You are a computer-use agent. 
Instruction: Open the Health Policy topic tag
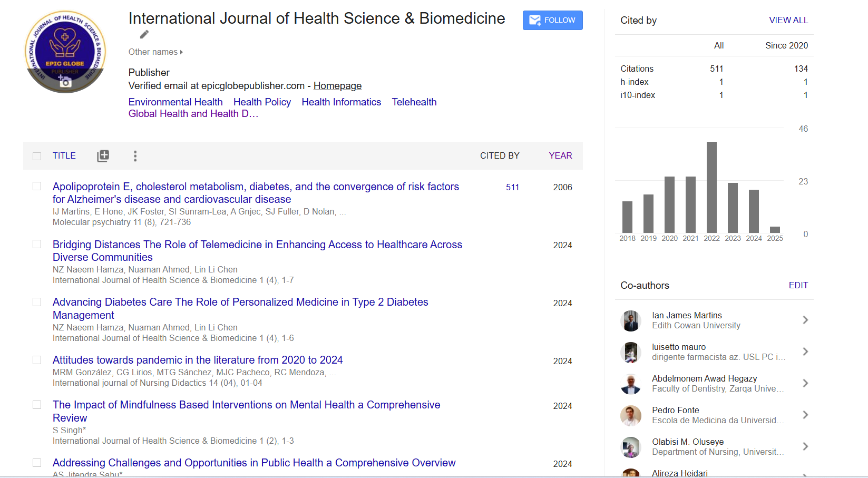click(262, 102)
